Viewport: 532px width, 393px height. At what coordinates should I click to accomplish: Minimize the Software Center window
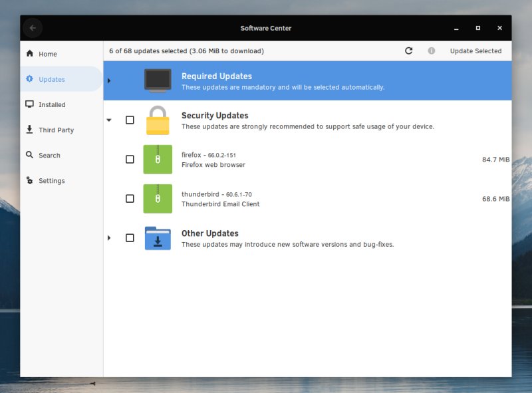(456, 28)
